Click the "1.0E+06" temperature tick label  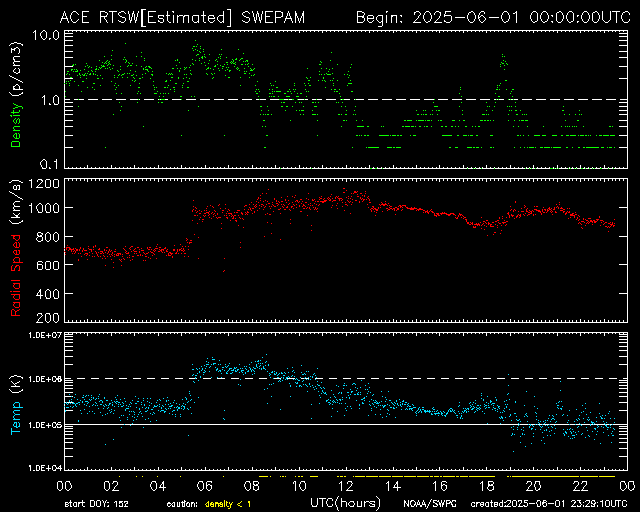pos(45,379)
